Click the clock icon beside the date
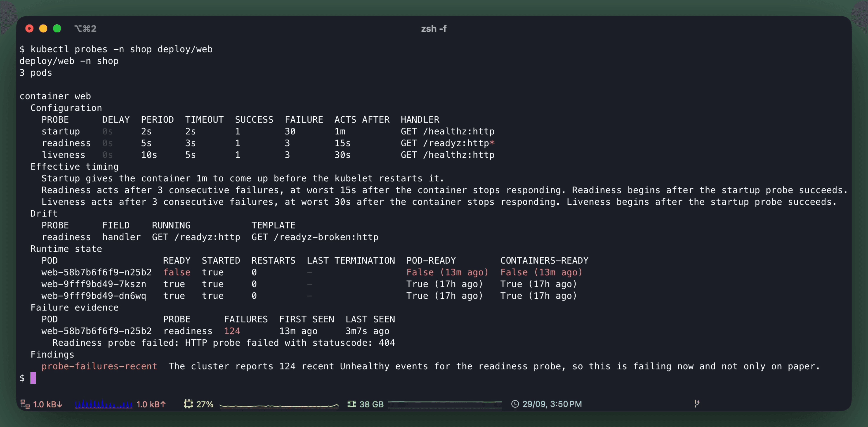 tap(515, 404)
